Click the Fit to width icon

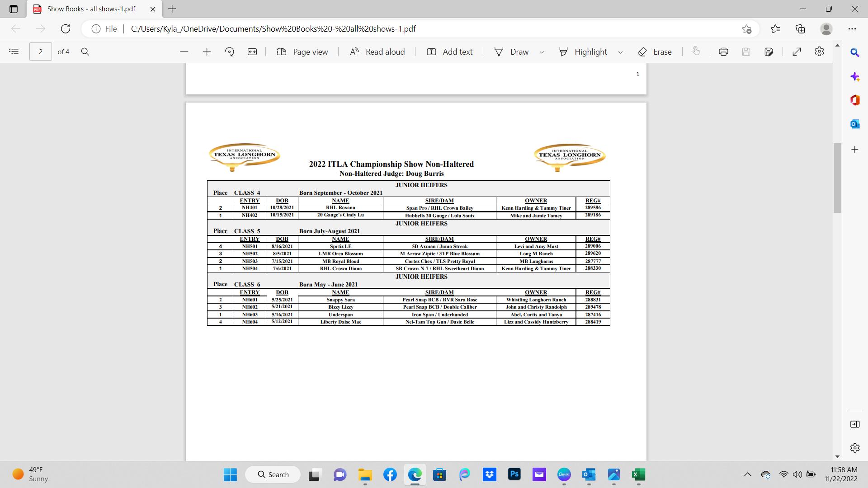click(x=252, y=52)
